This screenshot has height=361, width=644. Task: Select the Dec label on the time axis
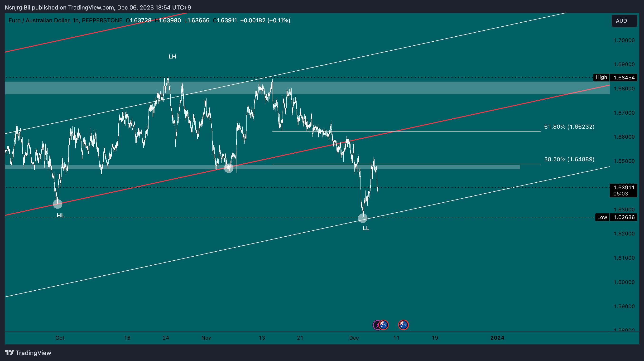point(355,338)
